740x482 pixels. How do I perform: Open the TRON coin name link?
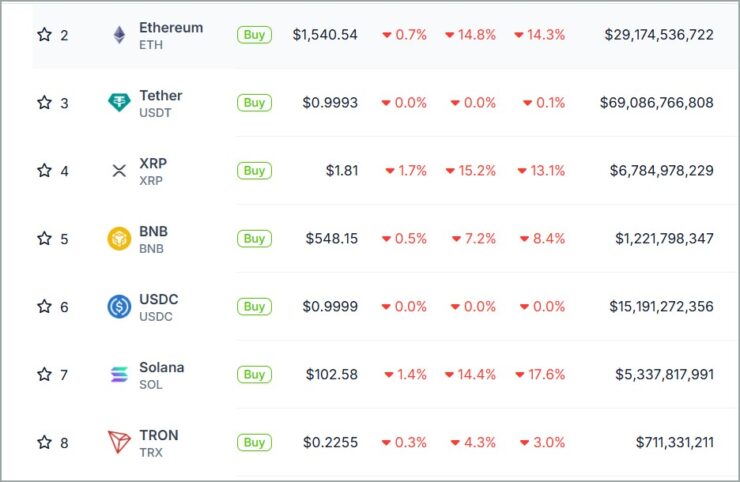click(159, 435)
